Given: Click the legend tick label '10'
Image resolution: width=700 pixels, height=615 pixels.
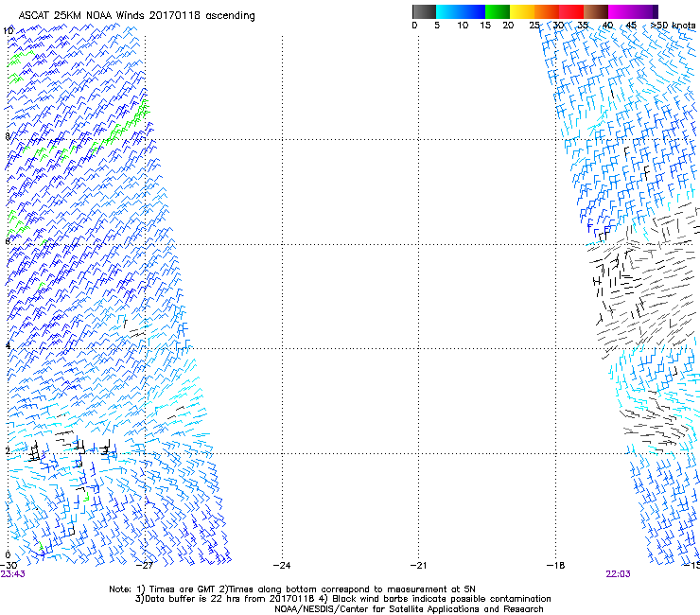Looking at the screenshot, I should coord(463,26).
